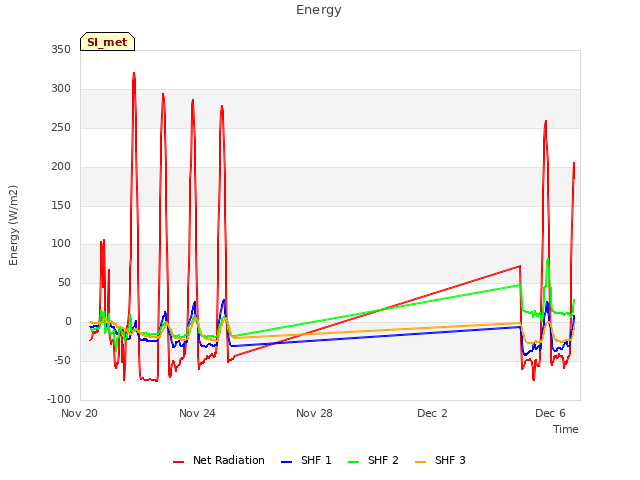Click the Energy chart title
Image resolution: width=640 pixels, height=480 pixels.
point(319,10)
